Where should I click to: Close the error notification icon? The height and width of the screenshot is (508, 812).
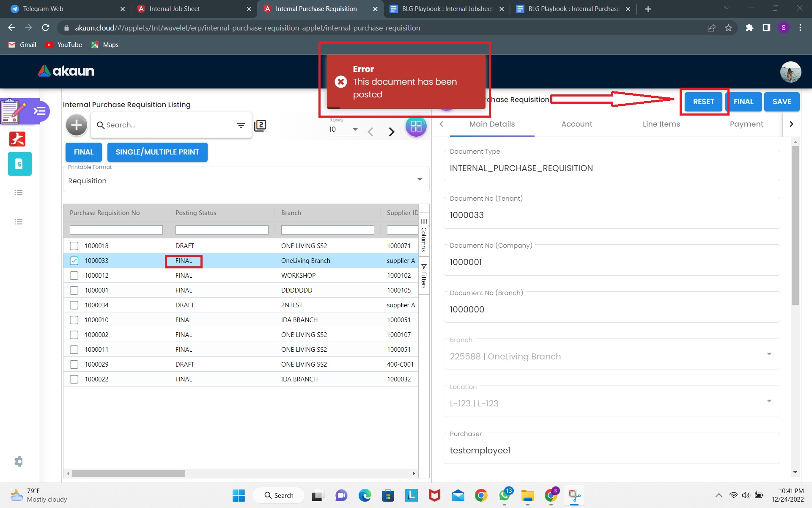point(341,82)
